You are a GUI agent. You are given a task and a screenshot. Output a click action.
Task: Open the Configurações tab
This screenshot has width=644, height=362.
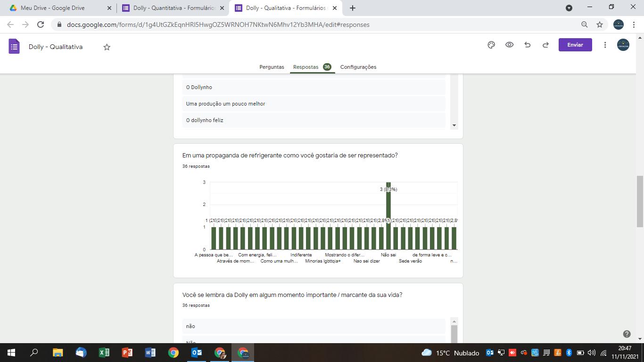click(x=358, y=67)
